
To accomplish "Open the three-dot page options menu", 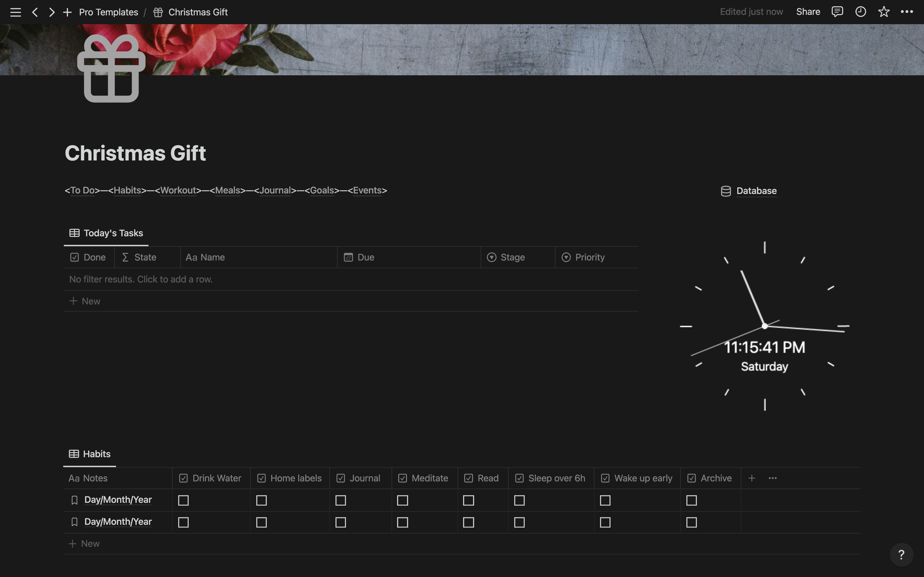I will click(x=906, y=12).
